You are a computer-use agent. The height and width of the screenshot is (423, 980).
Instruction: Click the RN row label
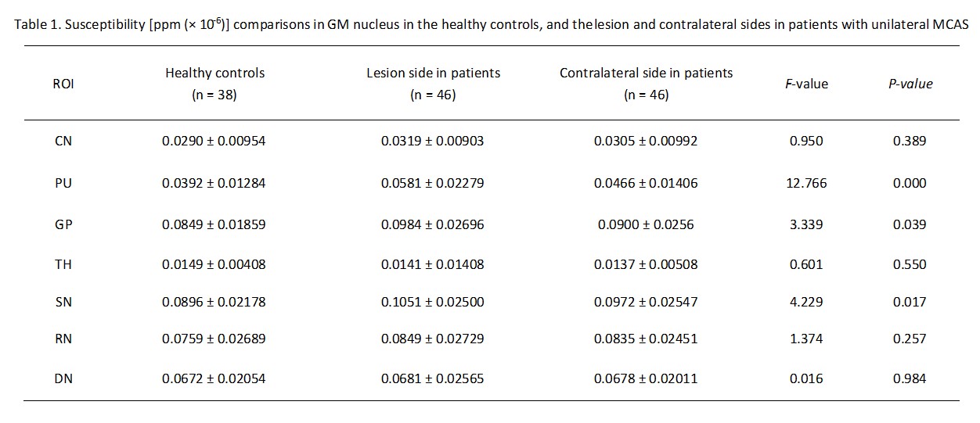[x=63, y=339]
